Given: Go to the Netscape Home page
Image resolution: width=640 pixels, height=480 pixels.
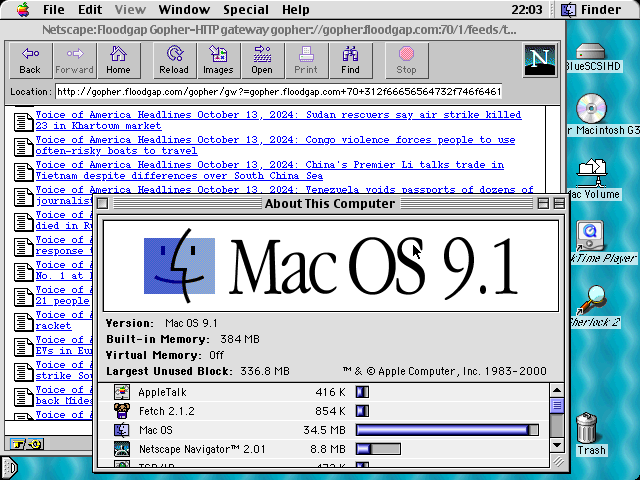Looking at the screenshot, I should [118, 60].
